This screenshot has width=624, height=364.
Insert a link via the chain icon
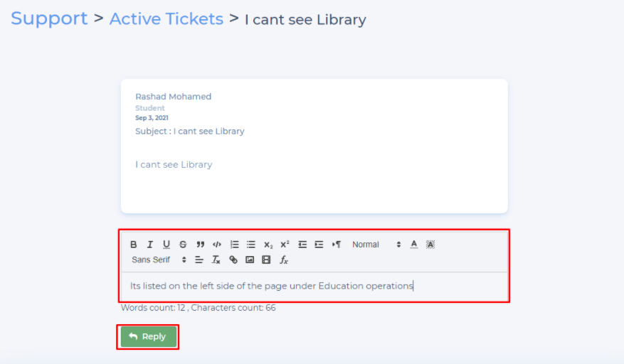233,260
